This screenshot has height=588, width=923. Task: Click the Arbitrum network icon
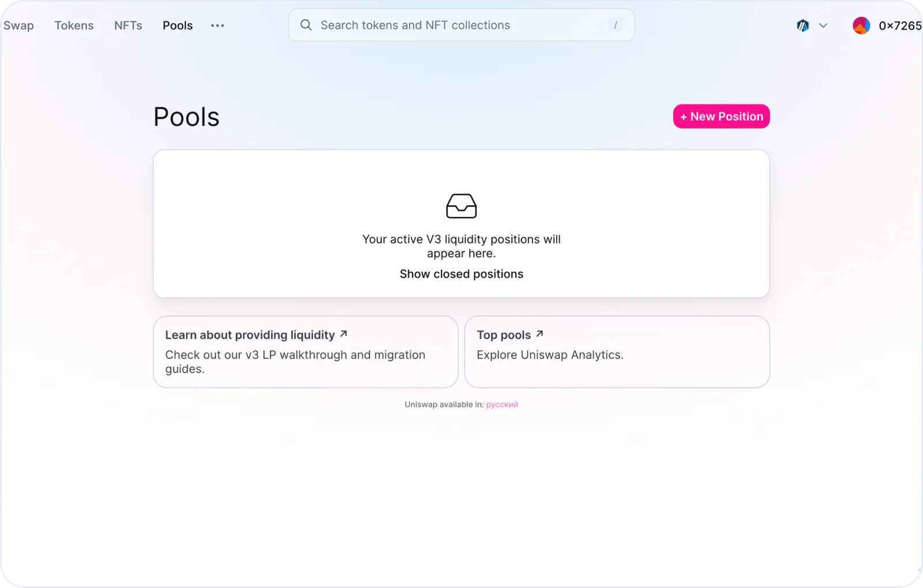click(x=803, y=25)
